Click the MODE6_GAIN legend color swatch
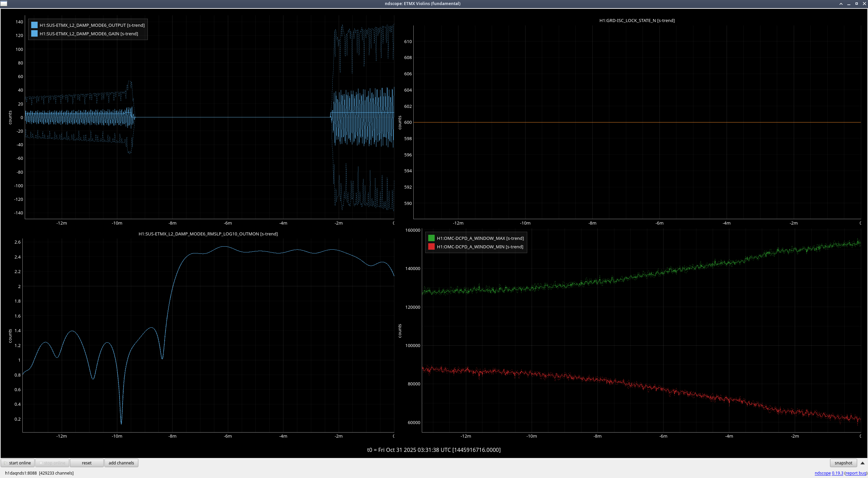The height and width of the screenshot is (478, 868). tap(34, 34)
